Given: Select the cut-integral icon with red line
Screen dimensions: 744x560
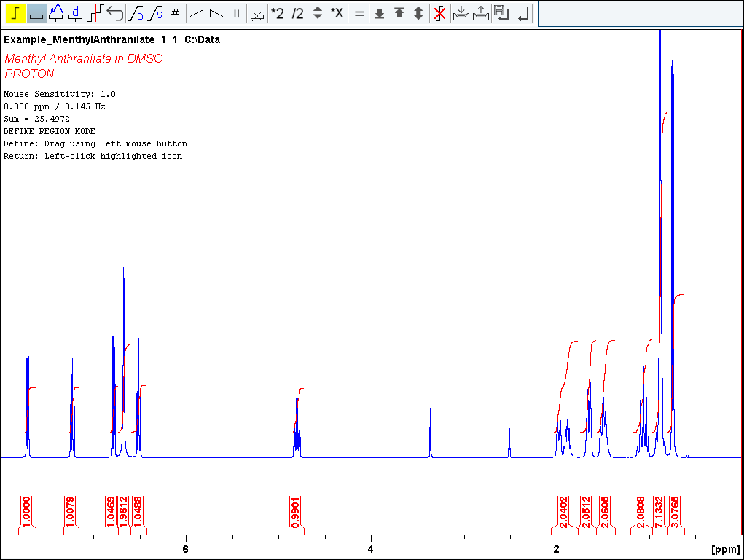Looking at the screenshot, I should pyautogui.click(x=95, y=13).
